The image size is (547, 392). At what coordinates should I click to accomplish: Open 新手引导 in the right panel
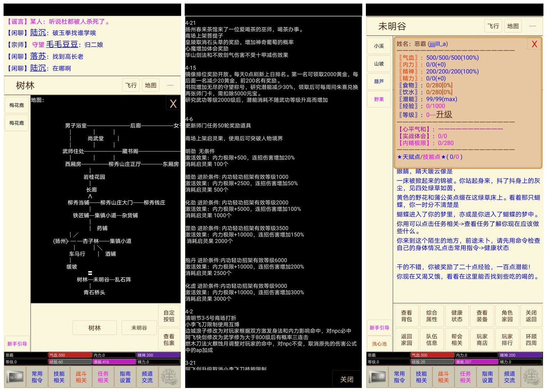point(379,328)
